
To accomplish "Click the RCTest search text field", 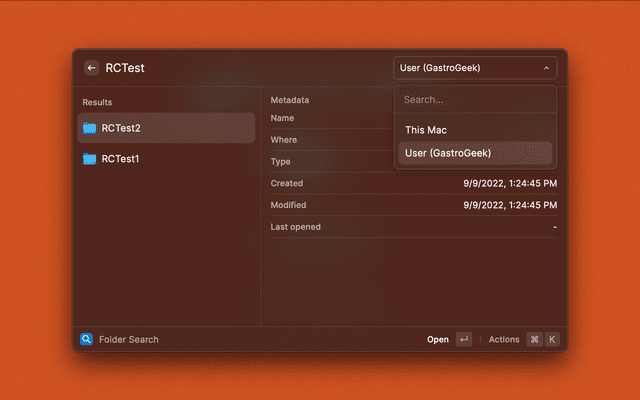I will [240, 68].
